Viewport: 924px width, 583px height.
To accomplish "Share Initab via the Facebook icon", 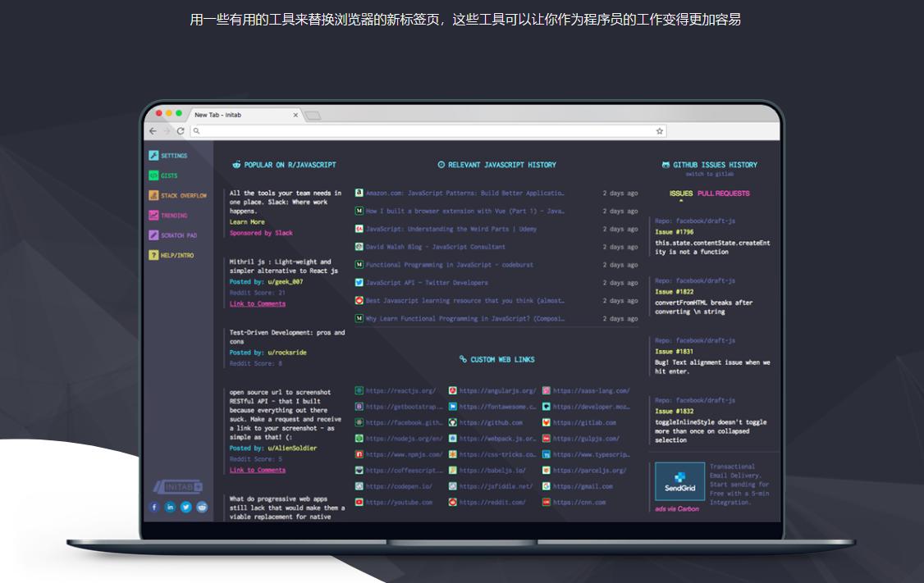I will coord(153,507).
